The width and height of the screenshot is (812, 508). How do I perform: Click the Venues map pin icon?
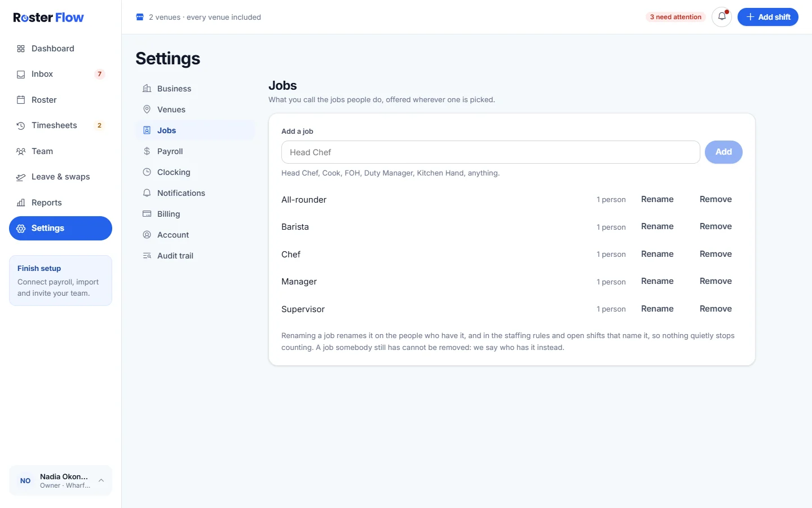147,110
